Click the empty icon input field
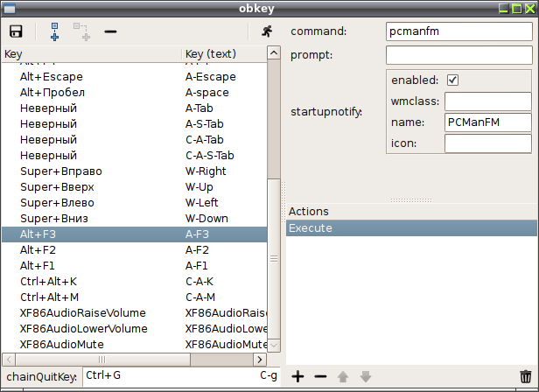 pos(488,143)
